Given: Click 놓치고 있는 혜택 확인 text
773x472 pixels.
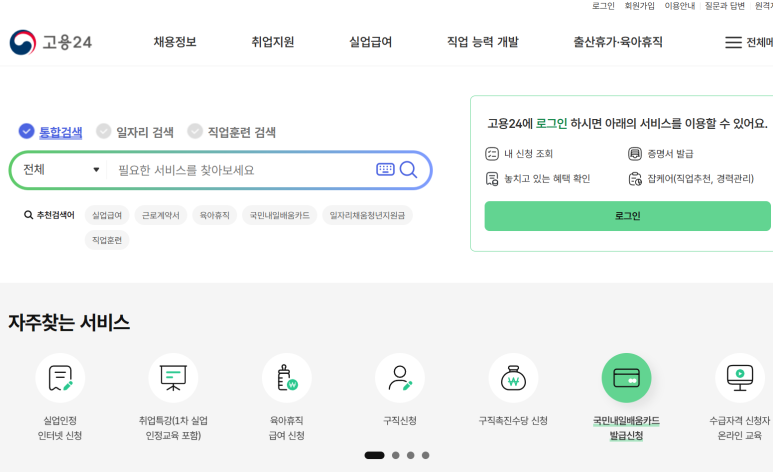Looking at the screenshot, I should pos(547,179).
